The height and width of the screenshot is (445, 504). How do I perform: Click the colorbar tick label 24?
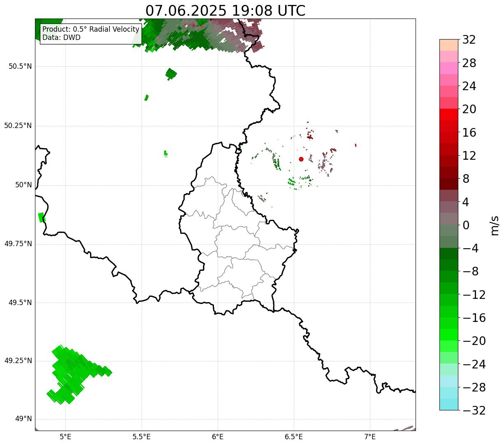click(x=469, y=86)
